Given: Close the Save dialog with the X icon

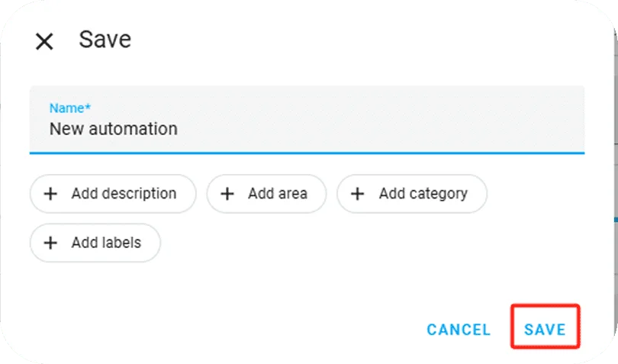Looking at the screenshot, I should 44,41.
